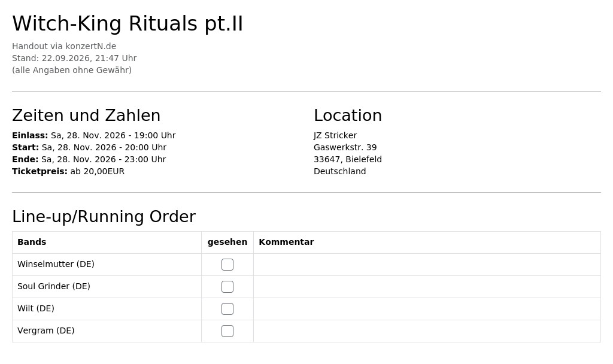The width and height of the screenshot is (613, 364).
Task: Select the Ticketpreis ab 20,00EUR line
Action: [68, 171]
